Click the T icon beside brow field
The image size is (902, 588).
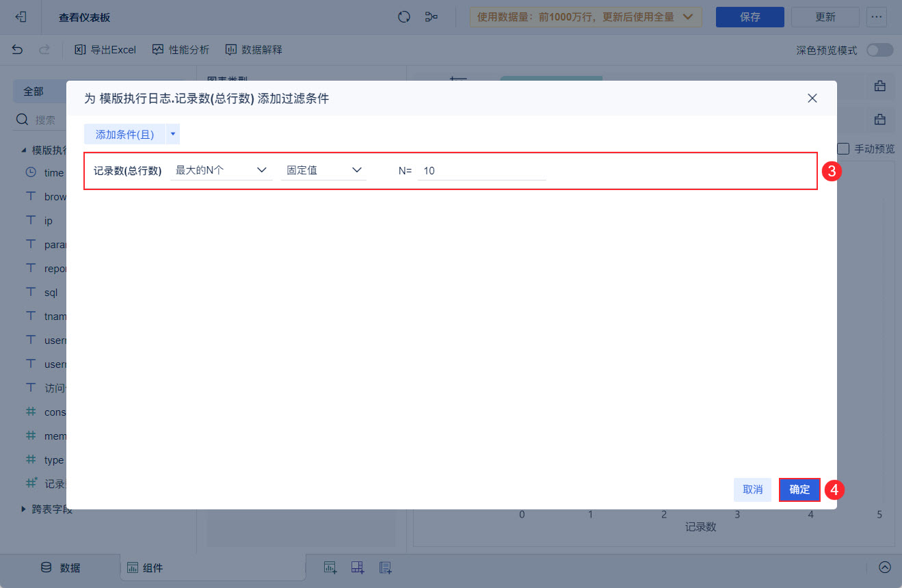coord(31,196)
